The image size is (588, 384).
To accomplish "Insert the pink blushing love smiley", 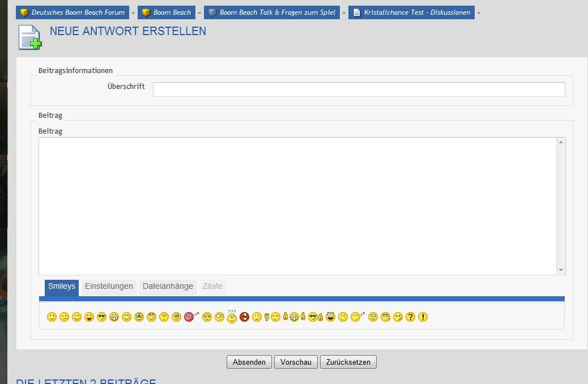I will 189,317.
